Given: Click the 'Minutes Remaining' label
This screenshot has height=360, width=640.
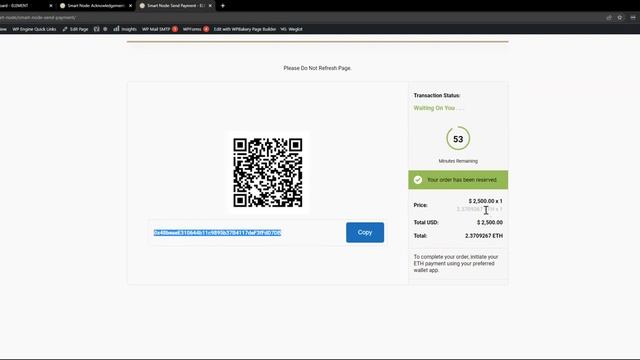Looking at the screenshot, I should (458, 161).
